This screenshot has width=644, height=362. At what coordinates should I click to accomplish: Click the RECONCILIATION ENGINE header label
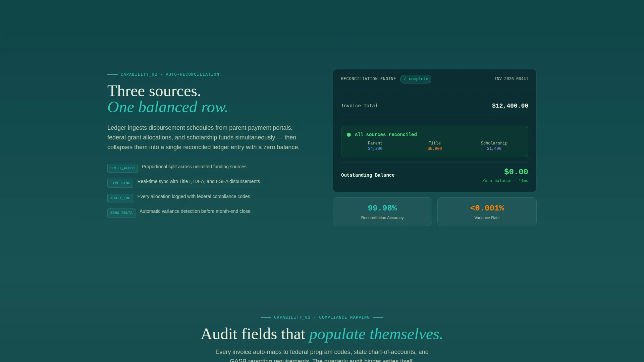[368, 79]
